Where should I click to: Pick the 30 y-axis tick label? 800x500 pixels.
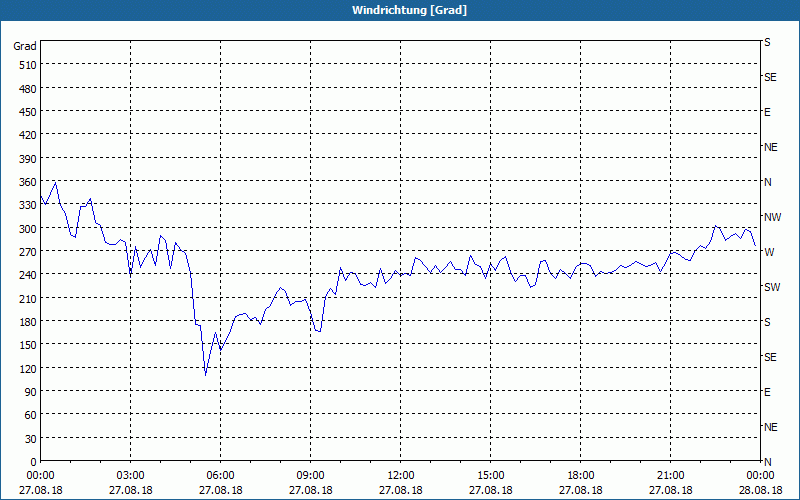(x=31, y=439)
